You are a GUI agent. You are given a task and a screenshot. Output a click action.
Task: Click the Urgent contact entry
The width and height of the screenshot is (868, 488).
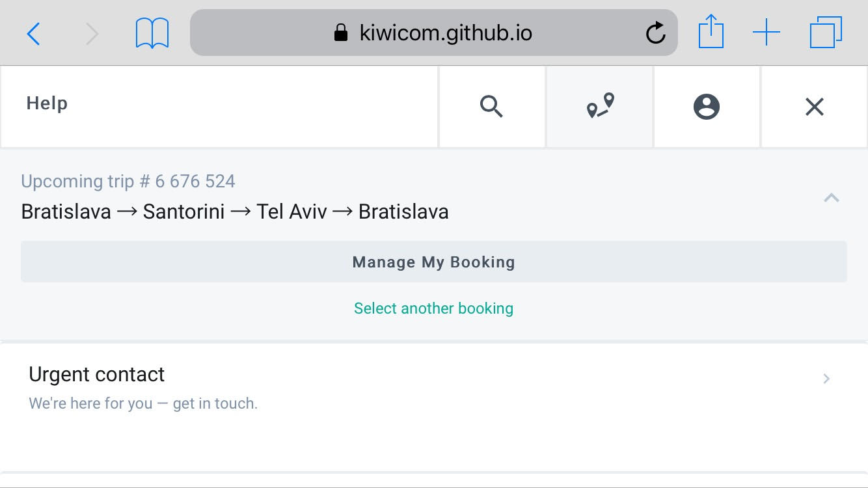96,374
